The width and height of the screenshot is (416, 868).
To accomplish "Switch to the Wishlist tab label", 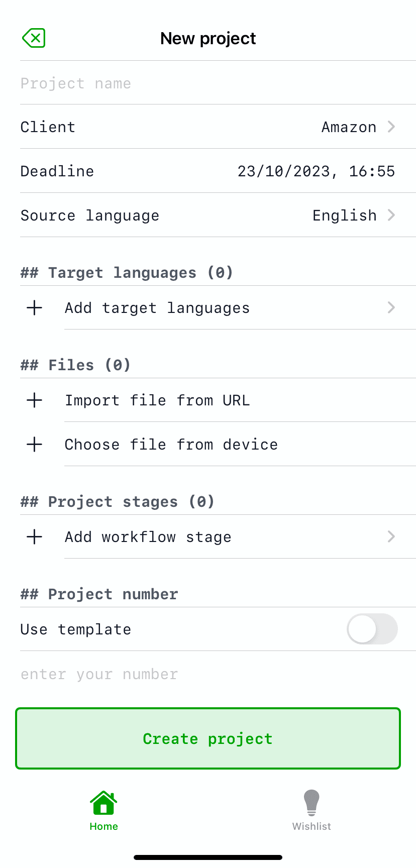I will pyautogui.click(x=311, y=826).
